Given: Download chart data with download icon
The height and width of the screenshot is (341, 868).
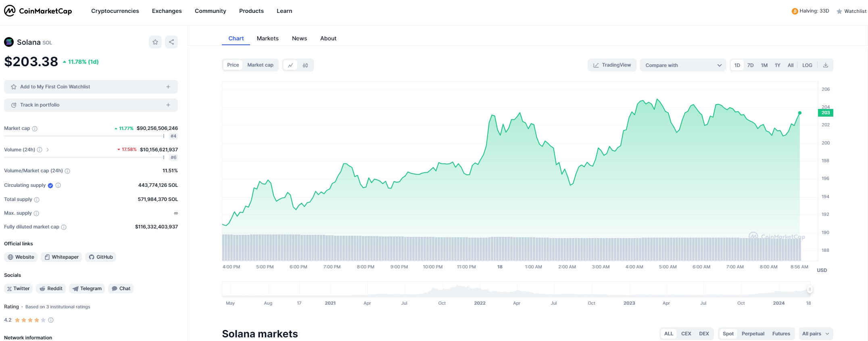Looking at the screenshot, I should tap(826, 65).
